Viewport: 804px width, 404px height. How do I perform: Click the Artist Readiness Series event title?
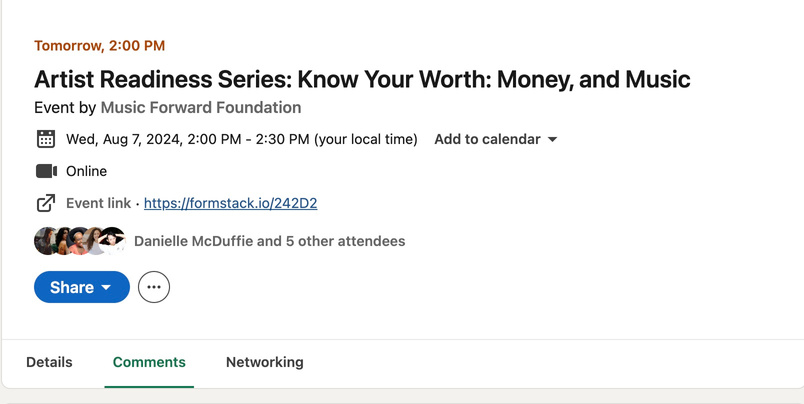point(362,79)
